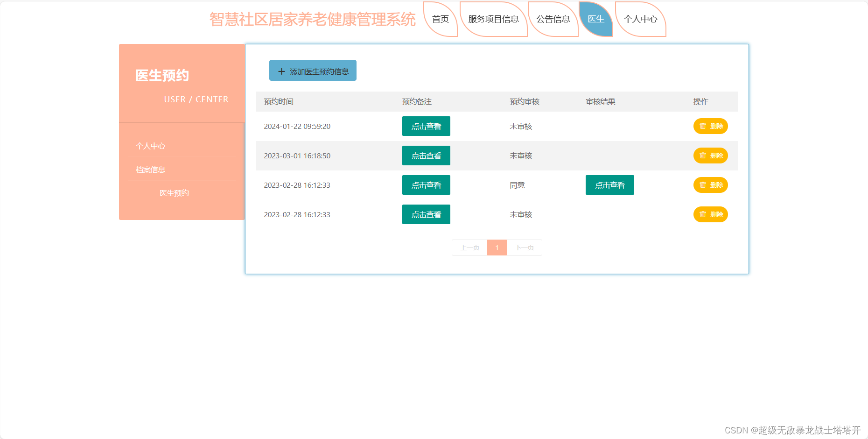Click the date 2024-01-22 09:59:20
The width and height of the screenshot is (868, 439).
pos(297,126)
